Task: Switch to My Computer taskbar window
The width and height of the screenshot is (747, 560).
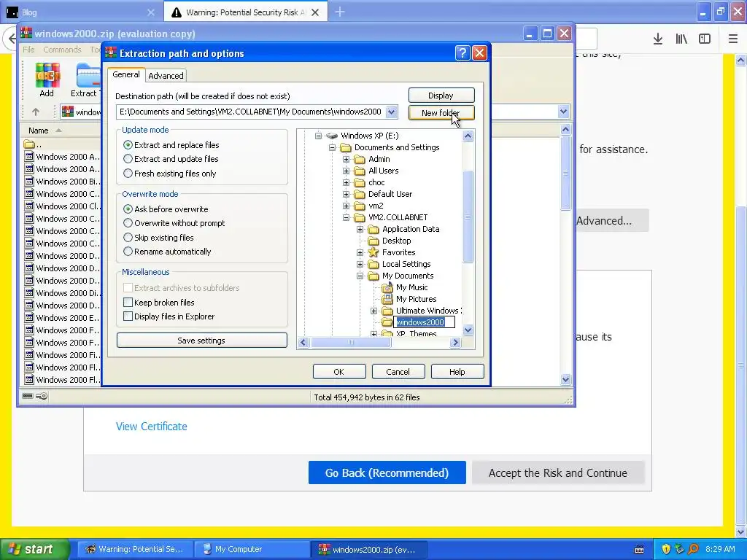Action: [x=252, y=550]
